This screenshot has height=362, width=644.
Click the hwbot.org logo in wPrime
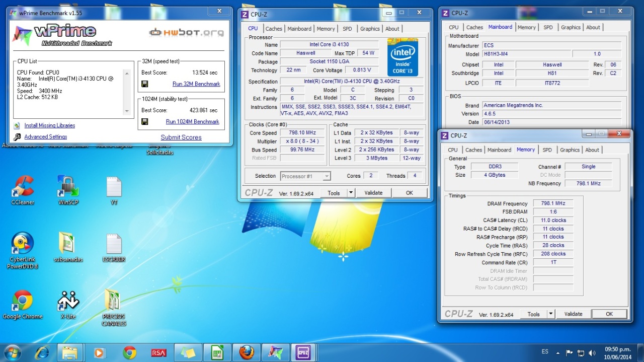[187, 33]
